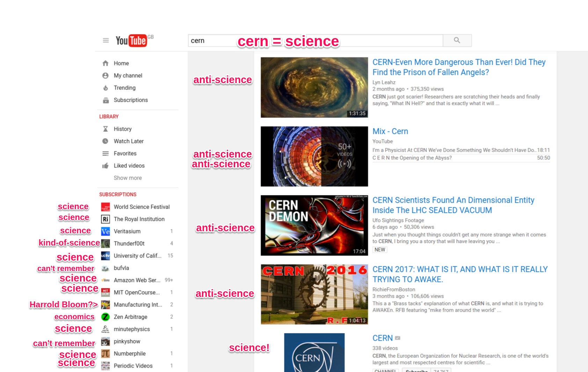Expand library with Show more
Image resolution: width=588 pixels, height=372 pixels.
(x=128, y=178)
